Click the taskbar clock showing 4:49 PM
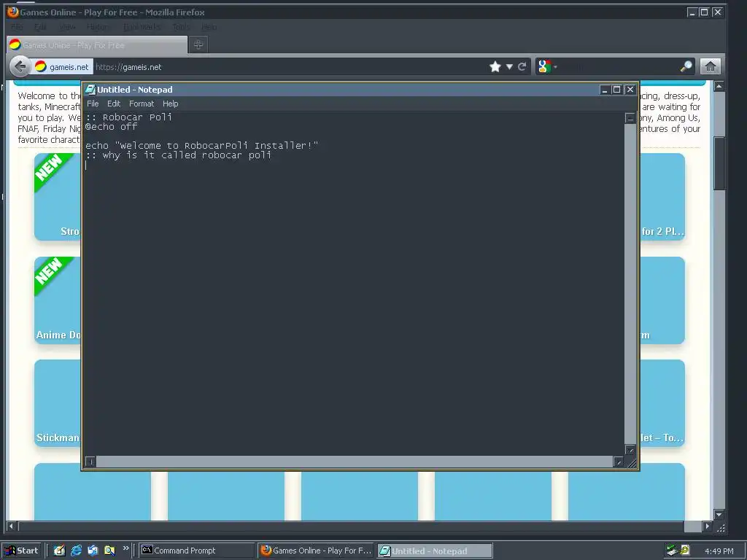 pos(719,551)
